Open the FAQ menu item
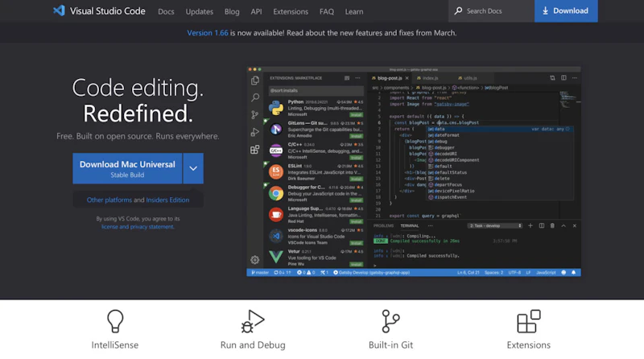 pos(327,11)
